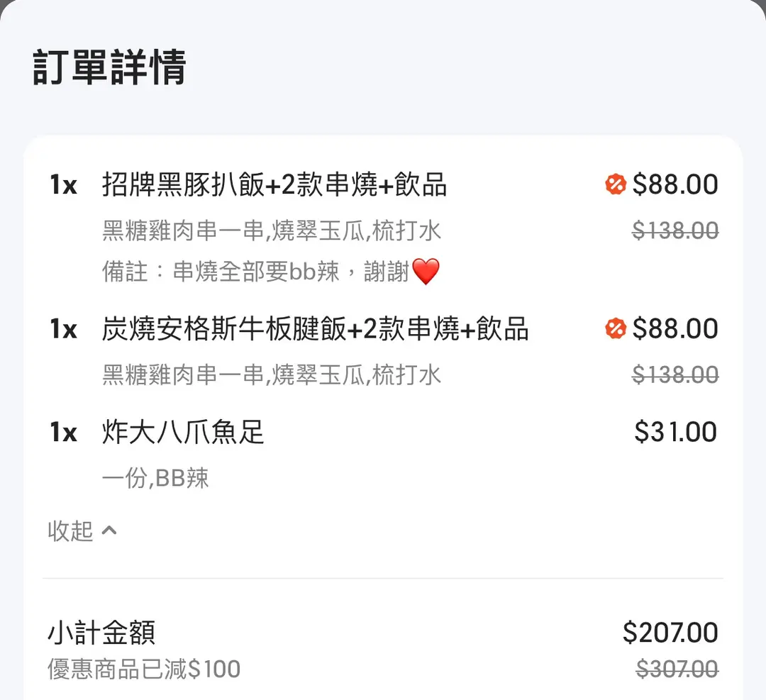The image size is (766, 700).
Task: Click the 1x quantity of 招牌黑豚扒飯 set
Action: pyautogui.click(x=64, y=185)
